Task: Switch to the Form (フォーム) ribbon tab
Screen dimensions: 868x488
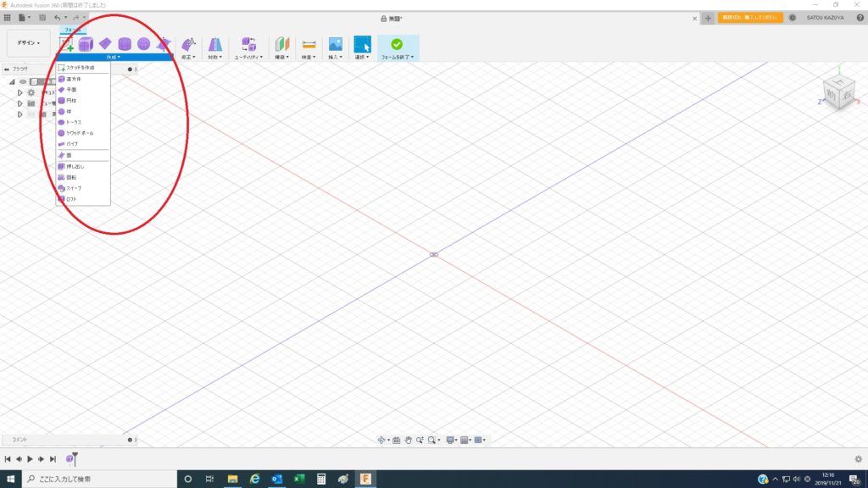Action: coord(73,30)
